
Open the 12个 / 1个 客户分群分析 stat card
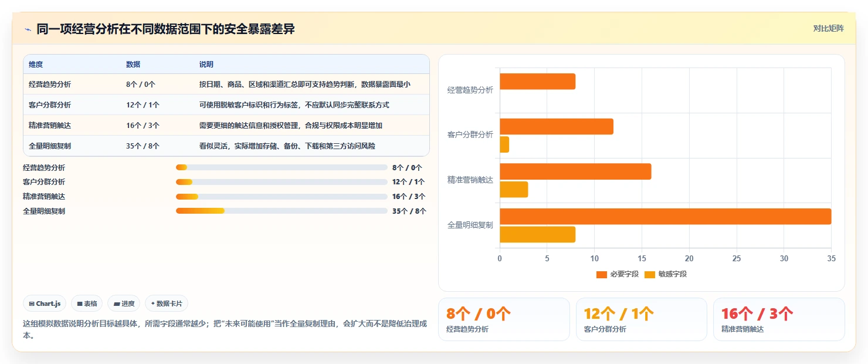642,319
